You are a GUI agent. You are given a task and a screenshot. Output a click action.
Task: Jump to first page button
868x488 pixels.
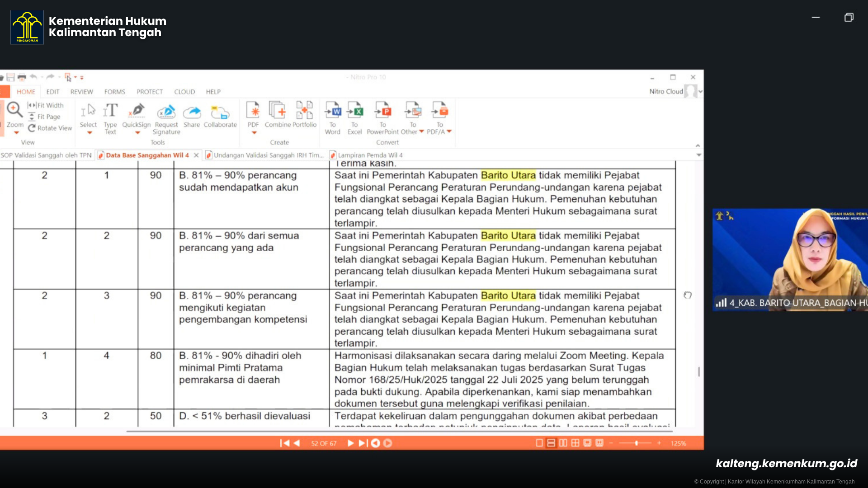(x=285, y=443)
